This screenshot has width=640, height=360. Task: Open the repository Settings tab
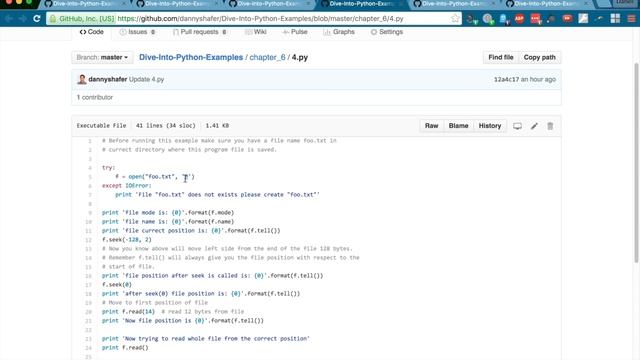pos(387,32)
